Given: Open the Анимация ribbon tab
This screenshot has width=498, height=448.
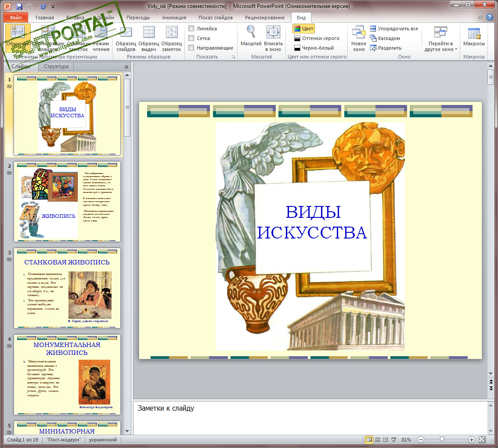Looking at the screenshot, I should [x=174, y=18].
